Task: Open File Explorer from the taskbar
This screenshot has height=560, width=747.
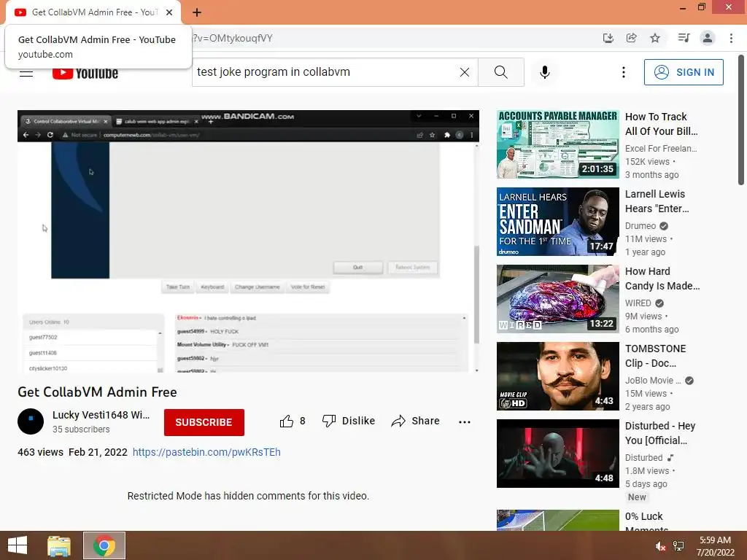Action: click(59, 545)
